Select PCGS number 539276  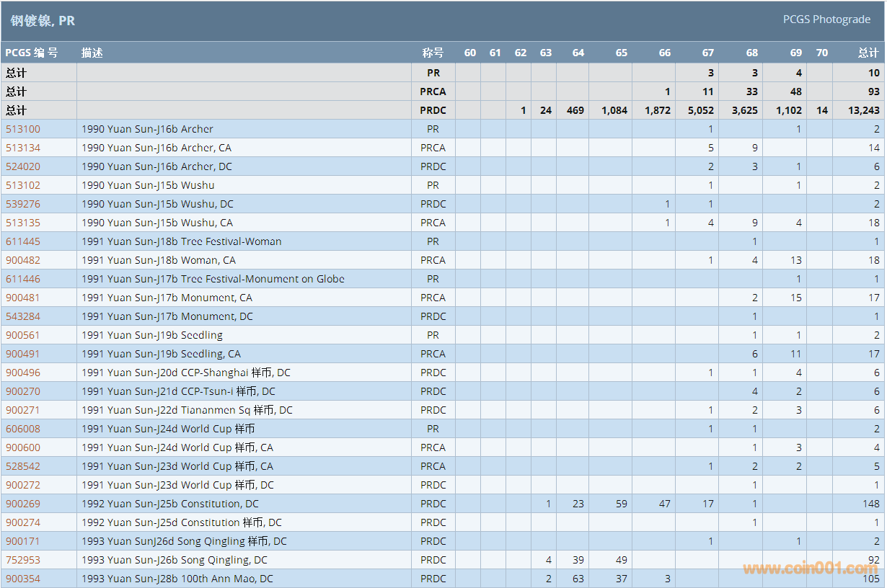(x=23, y=204)
